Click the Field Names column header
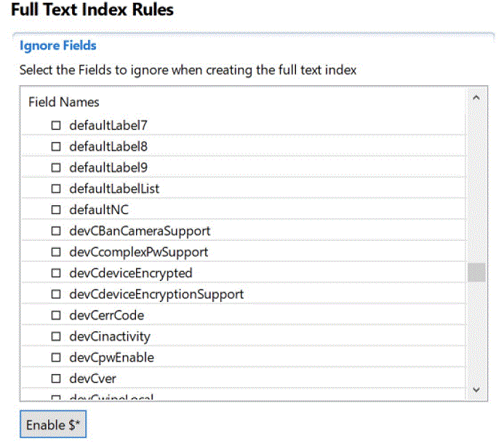Image resolution: width=504 pixels, height=446 pixels. [x=64, y=103]
